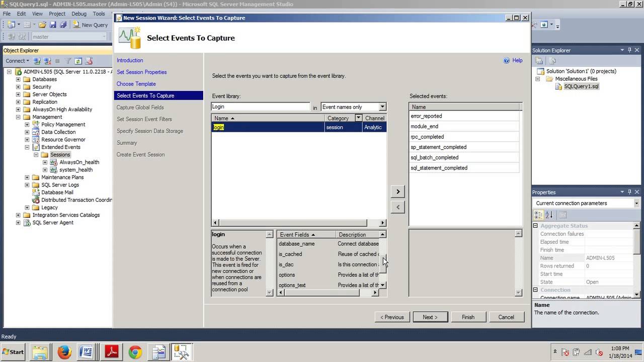Viewport: 644px width, 362px height.
Task: Click the Event library search field
Action: [261, 107]
